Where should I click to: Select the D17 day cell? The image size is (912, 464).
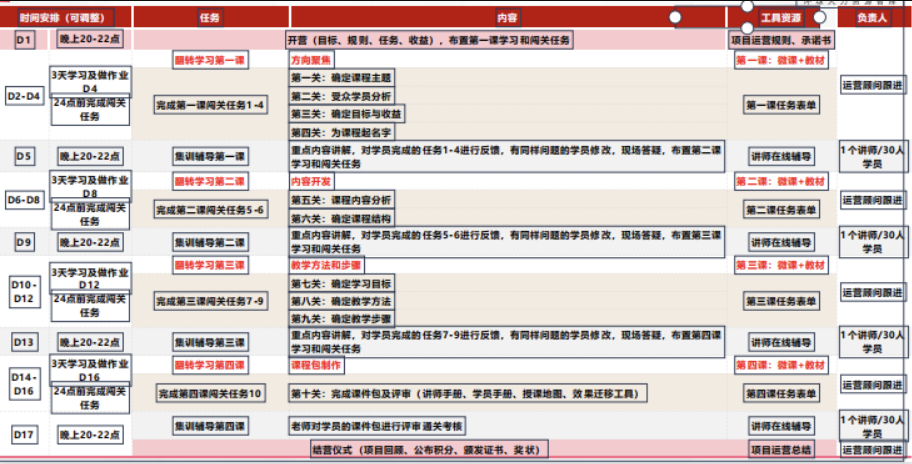coord(25,434)
